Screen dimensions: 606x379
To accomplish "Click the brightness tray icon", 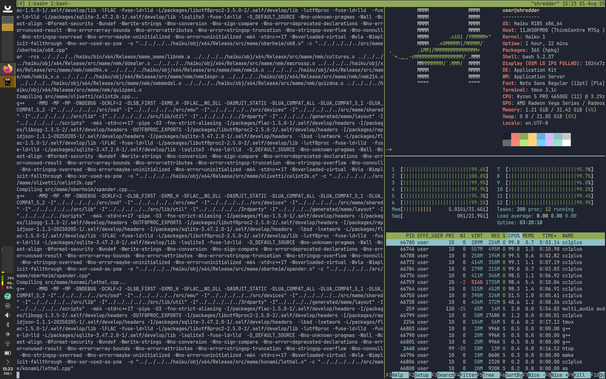I will (x=7, y=334).
